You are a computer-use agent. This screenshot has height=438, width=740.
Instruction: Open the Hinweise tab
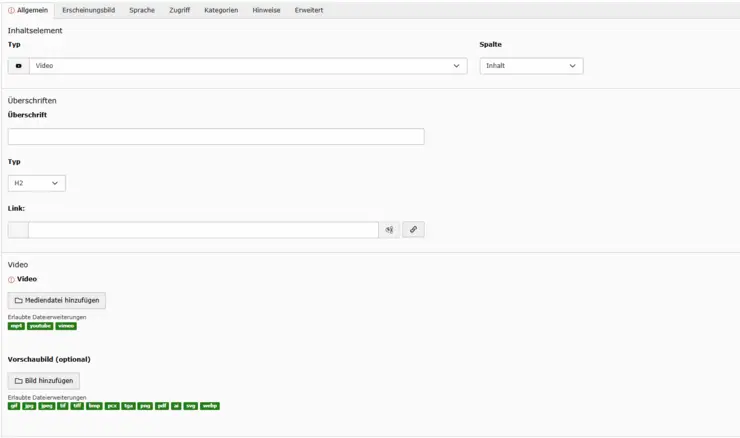266,10
